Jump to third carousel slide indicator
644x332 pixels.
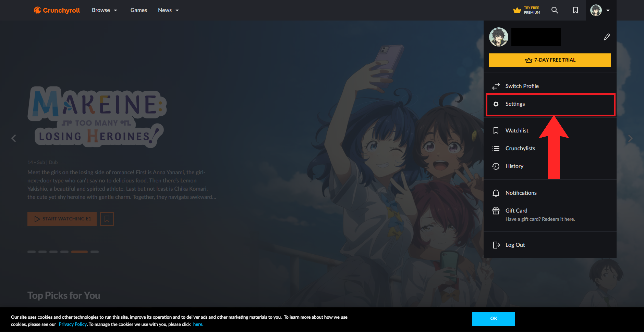coord(53,252)
